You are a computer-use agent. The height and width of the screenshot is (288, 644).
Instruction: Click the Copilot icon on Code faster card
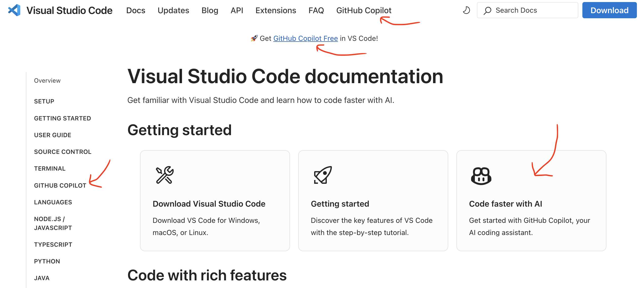(481, 176)
